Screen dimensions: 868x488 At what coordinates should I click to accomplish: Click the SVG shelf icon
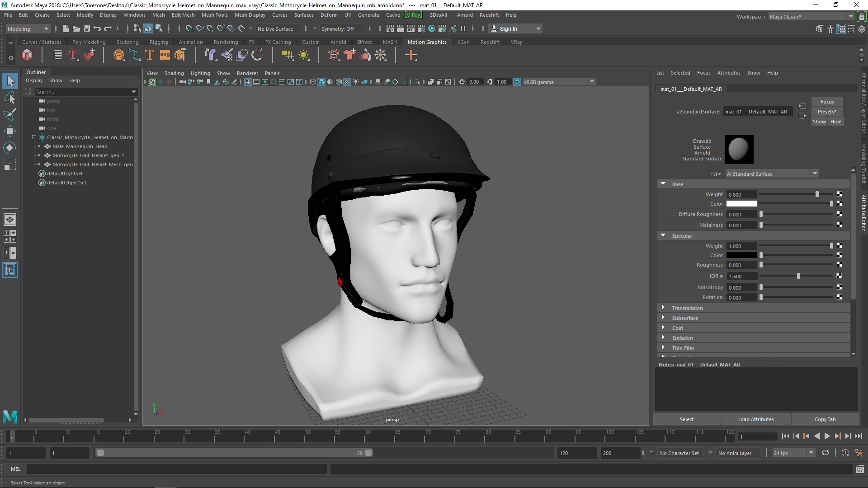(x=165, y=55)
